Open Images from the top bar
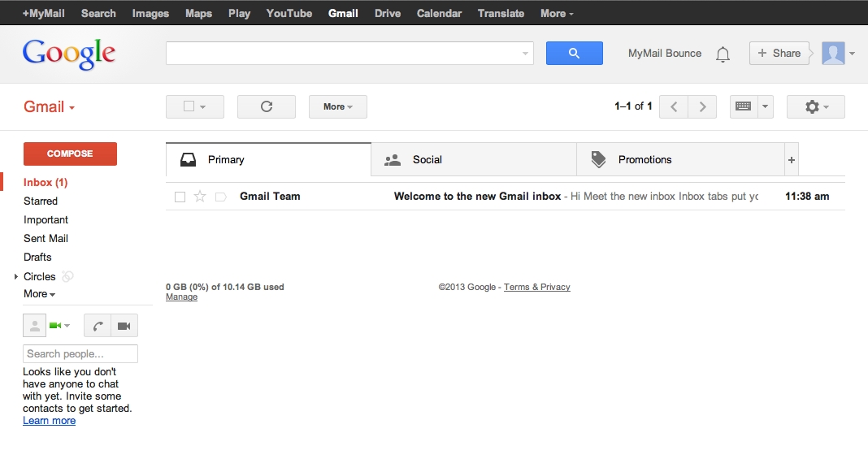The height and width of the screenshot is (459, 868). point(150,13)
